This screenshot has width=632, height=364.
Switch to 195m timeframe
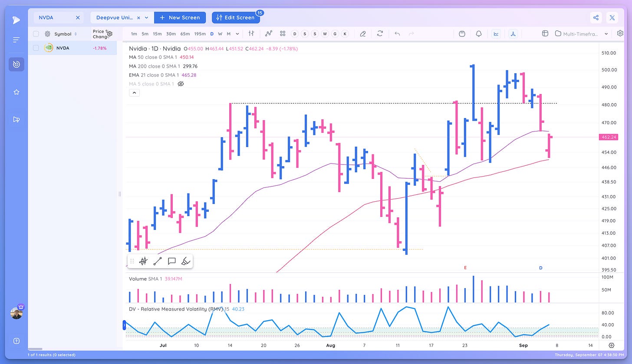tap(200, 34)
